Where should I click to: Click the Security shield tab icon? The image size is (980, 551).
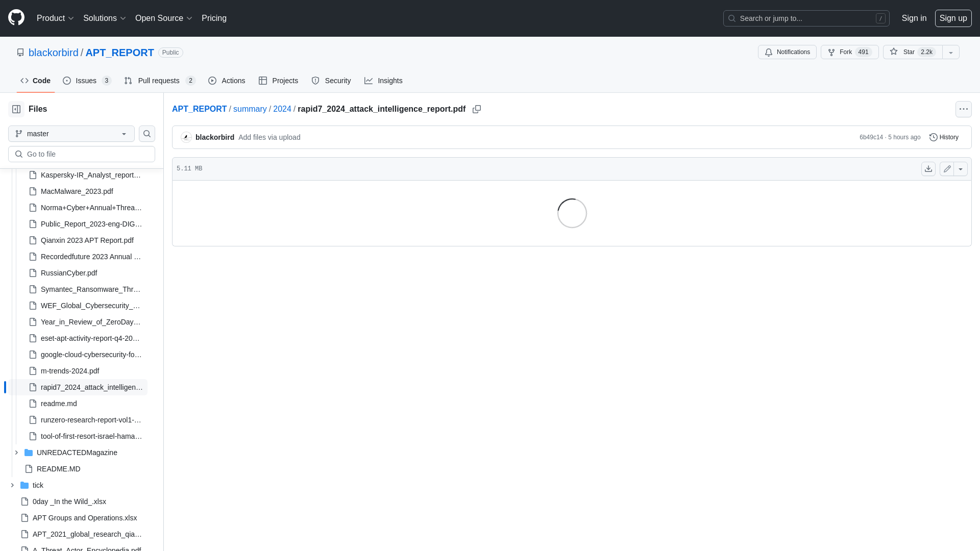point(315,81)
